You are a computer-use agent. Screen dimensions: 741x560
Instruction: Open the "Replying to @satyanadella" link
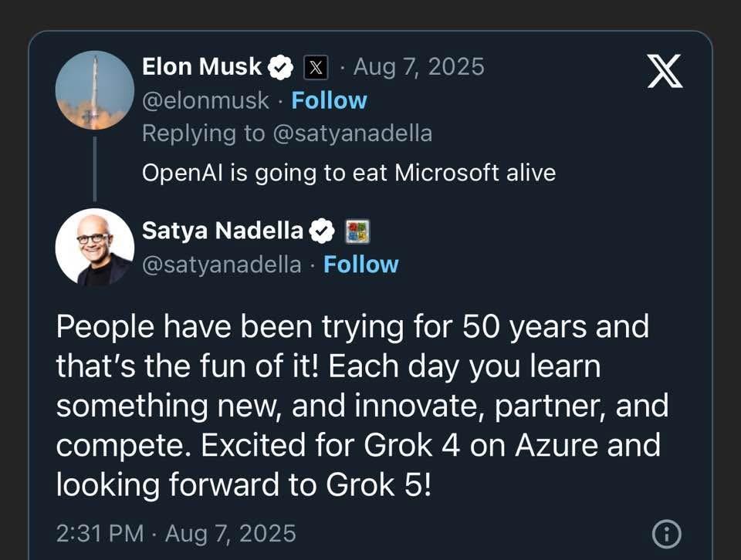click(286, 133)
